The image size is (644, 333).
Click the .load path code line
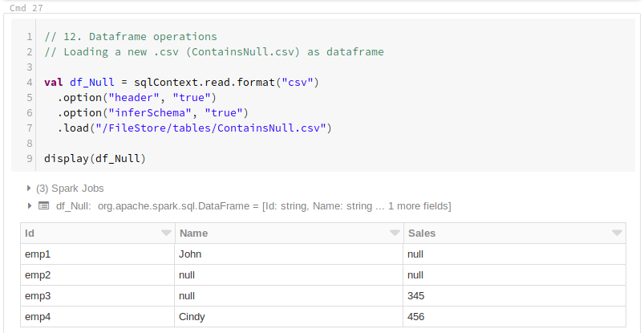194,128
